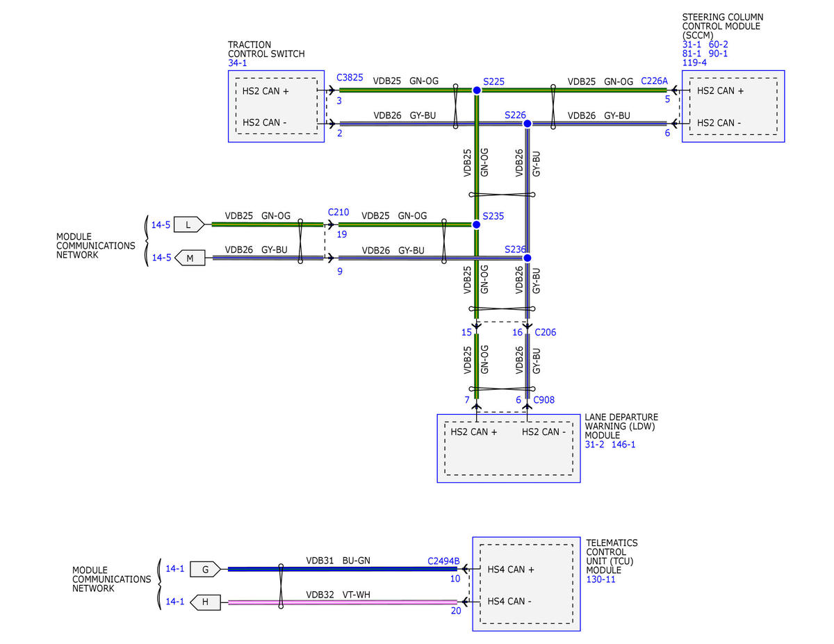Click the 60-2 reference under SCCM

coord(719,44)
